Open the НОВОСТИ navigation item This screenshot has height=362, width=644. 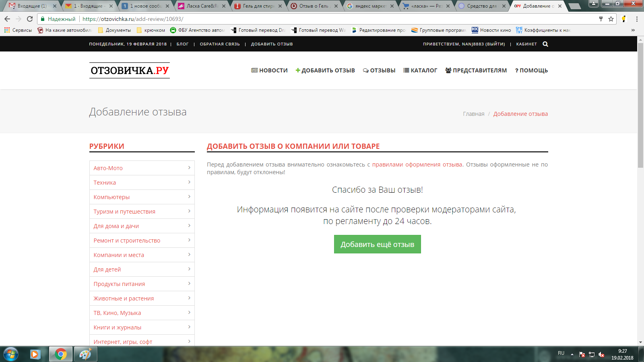pos(269,70)
